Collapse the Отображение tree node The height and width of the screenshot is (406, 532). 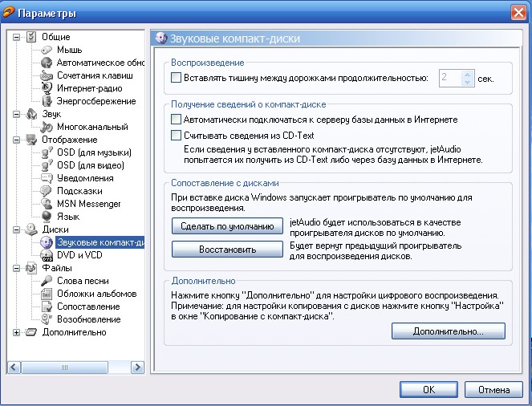point(17,140)
